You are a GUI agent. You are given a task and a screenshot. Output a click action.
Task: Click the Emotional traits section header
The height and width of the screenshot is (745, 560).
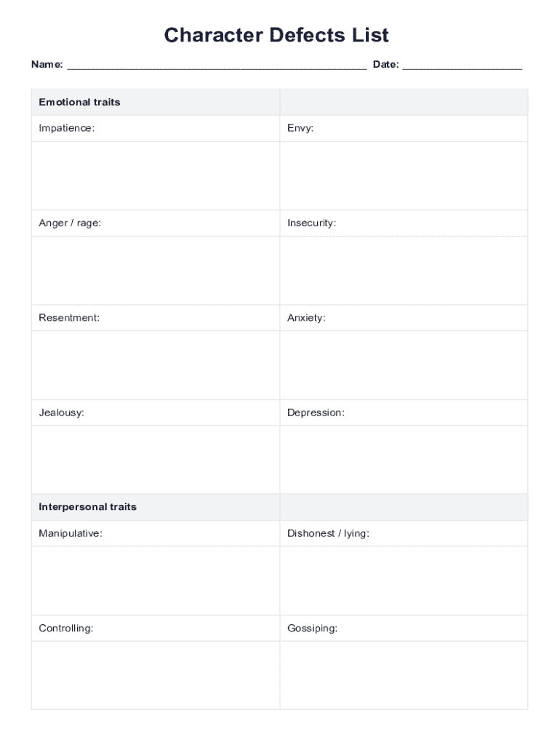pyautogui.click(x=79, y=103)
